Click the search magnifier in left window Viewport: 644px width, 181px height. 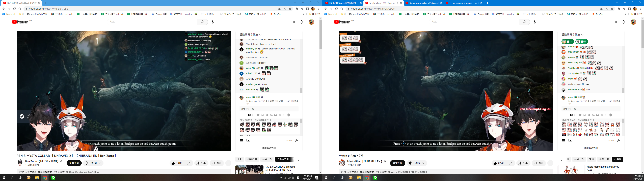pos(202,22)
